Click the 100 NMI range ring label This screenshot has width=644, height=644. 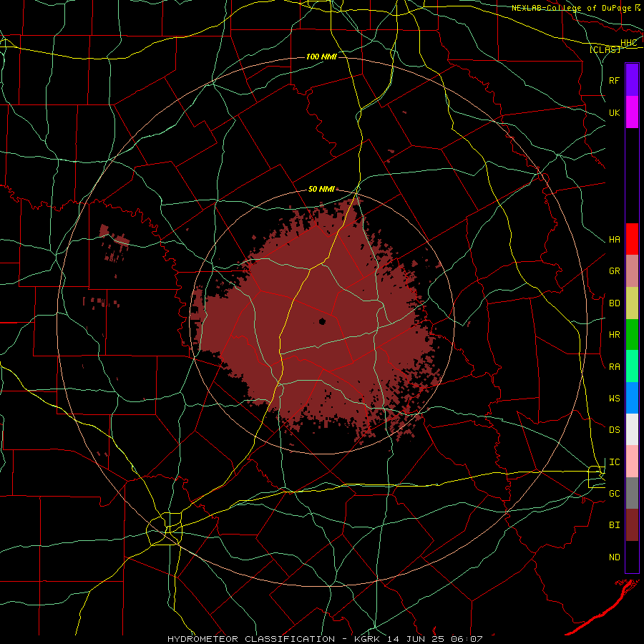pyautogui.click(x=321, y=57)
